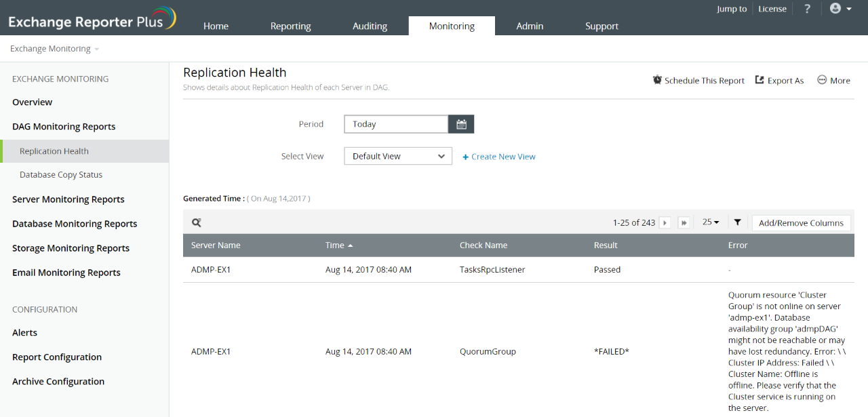The width and height of the screenshot is (868, 417).
Task: Open the table filter funnel icon
Action: point(737,222)
